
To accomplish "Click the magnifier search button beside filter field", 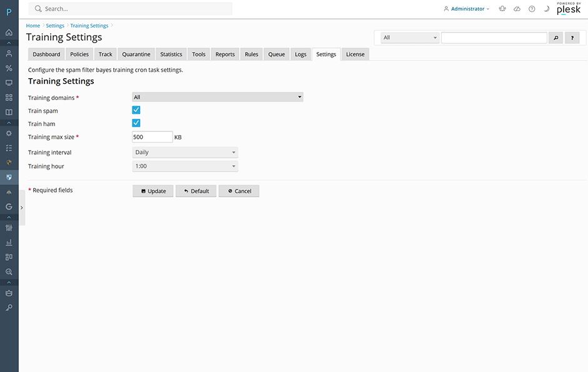I will [555, 38].
